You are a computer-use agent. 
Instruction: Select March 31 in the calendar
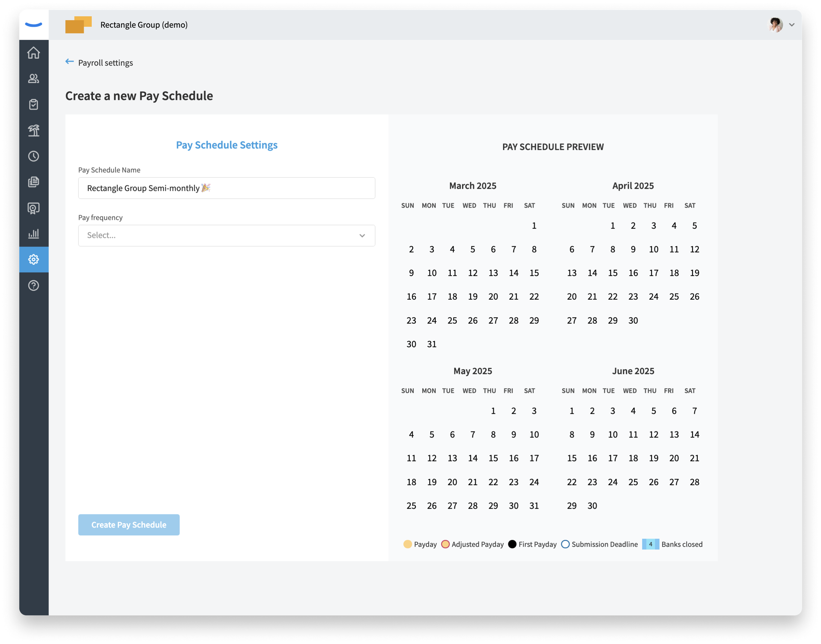(x=432, y=344)
